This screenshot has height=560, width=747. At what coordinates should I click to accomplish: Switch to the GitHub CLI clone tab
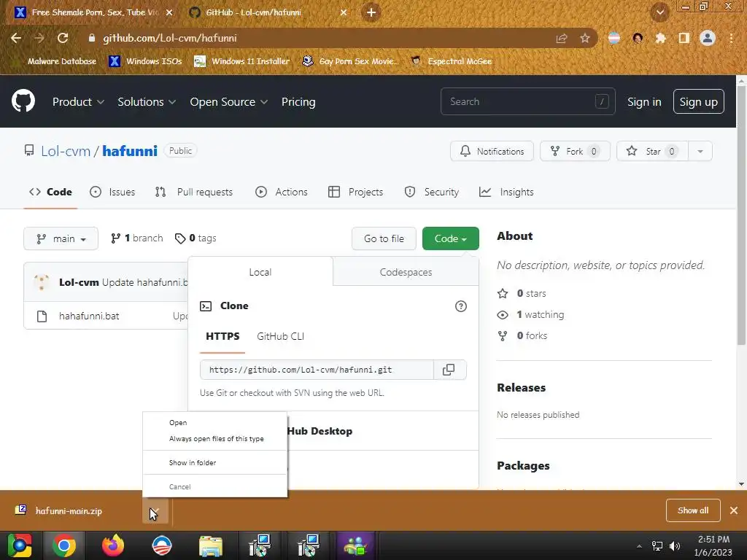click(x=281, y=336)
